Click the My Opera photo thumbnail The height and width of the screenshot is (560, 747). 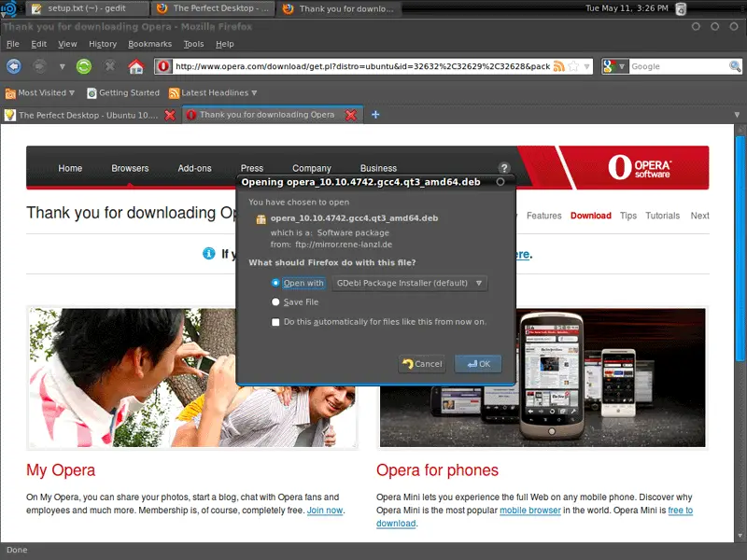(x=192, y=378)
